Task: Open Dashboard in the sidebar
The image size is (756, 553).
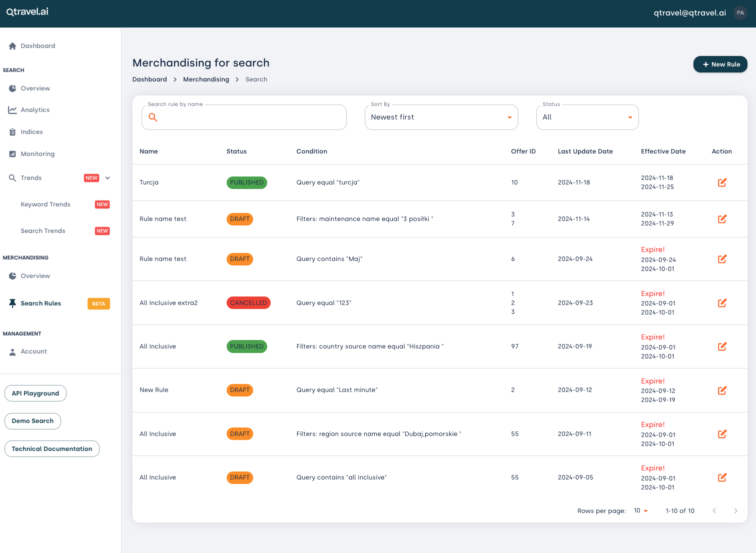Action: coord(38,46)
